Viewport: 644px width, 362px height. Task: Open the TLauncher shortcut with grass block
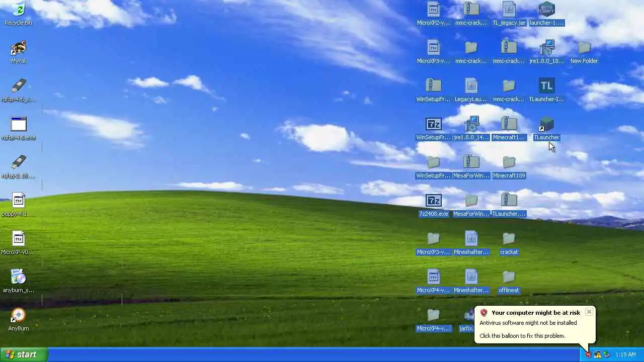coord(546,128)
